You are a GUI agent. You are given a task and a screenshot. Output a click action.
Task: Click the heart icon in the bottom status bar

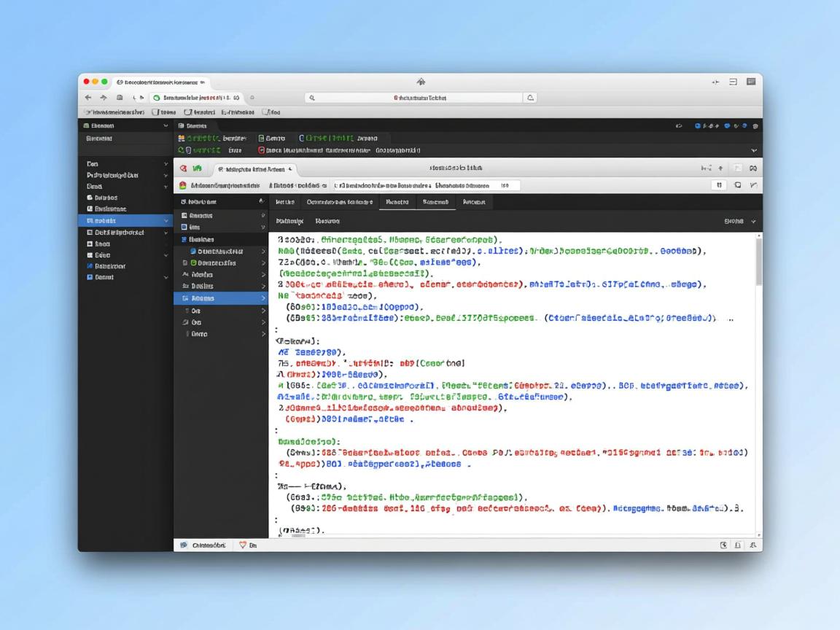tap(243, 545)
